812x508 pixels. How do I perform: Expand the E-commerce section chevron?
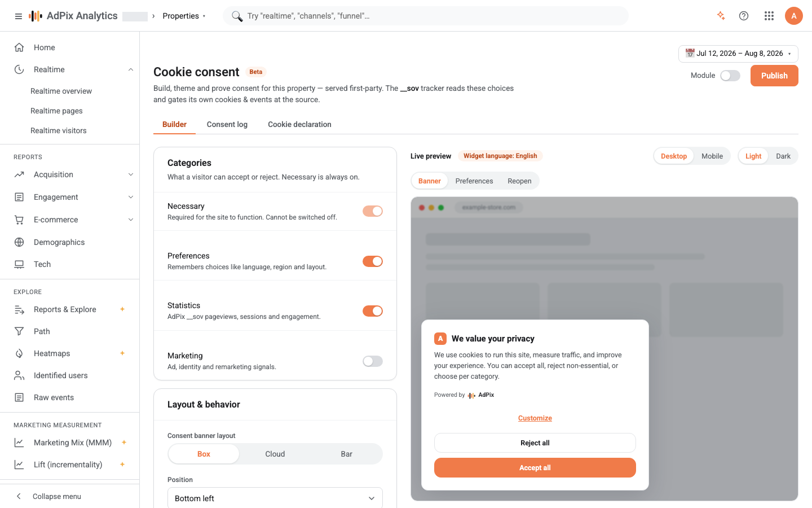(x=131, y=220)
